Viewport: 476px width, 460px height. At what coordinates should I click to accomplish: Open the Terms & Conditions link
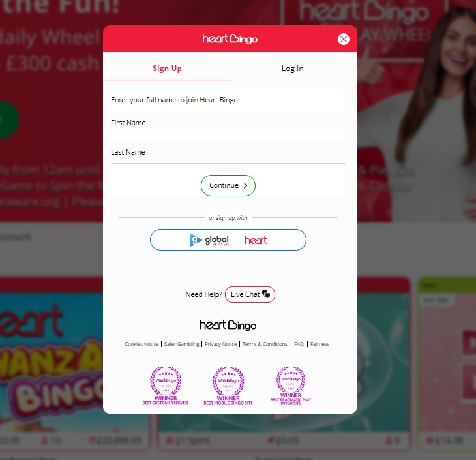click(x=265, y=344)
